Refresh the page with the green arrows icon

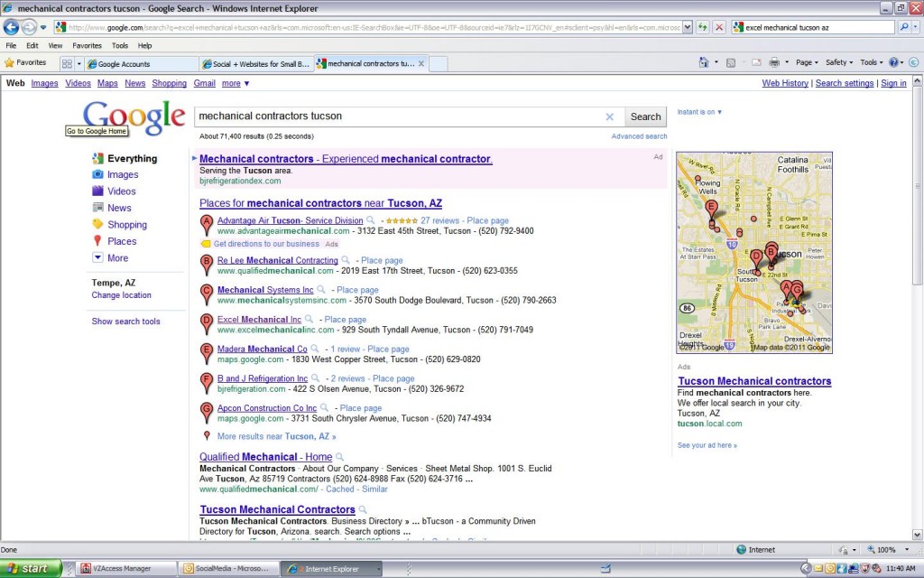coord(702,27)
